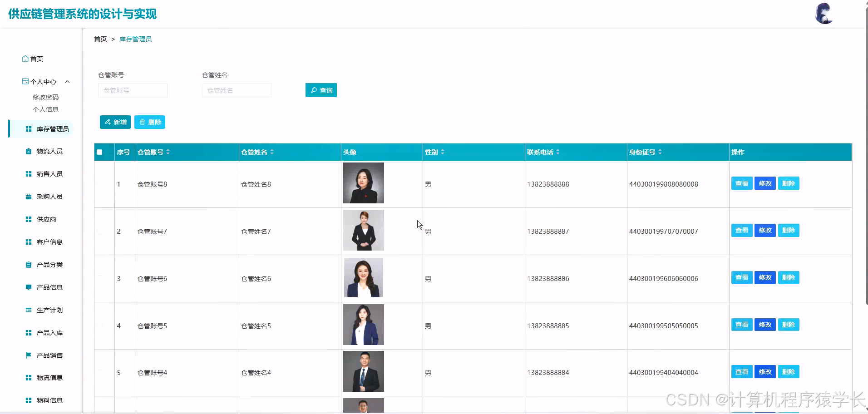The width and height of the screenshot is (868, 414).
Task: Click the 生产计划 list icon
Action: (29, 310)
